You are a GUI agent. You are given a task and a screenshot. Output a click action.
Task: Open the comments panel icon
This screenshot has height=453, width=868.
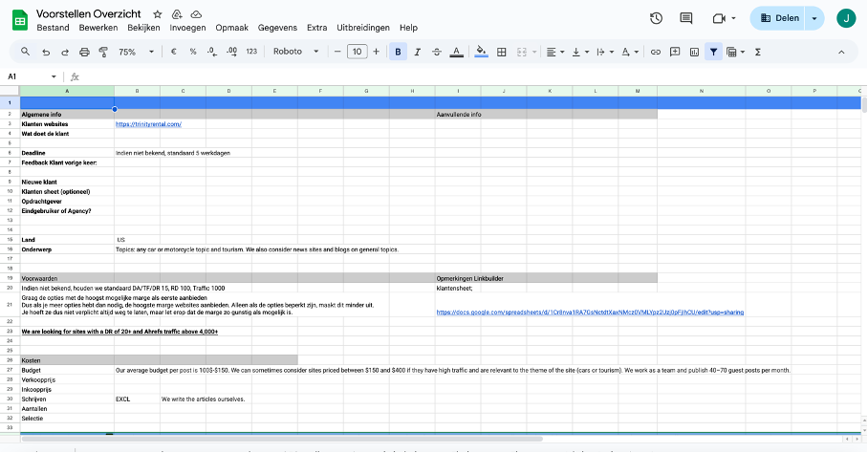685,18
